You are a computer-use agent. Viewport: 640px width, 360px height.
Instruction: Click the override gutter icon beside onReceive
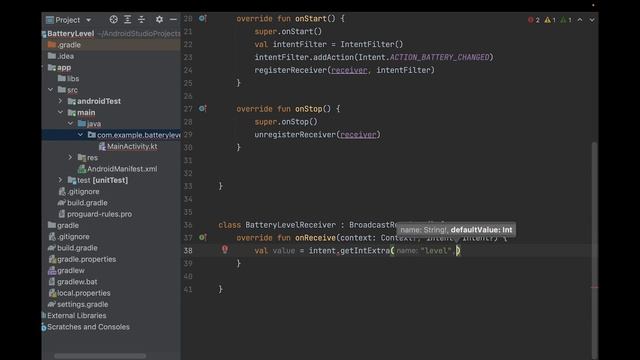click(202, 237)
